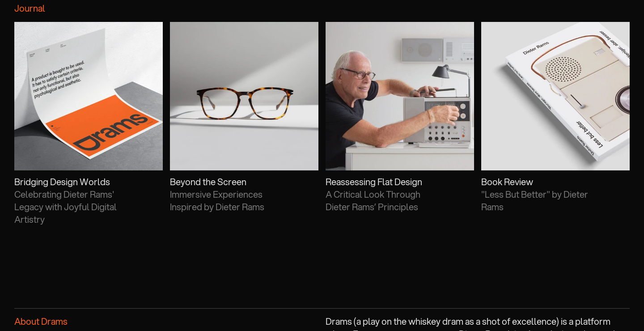This screenshot has height=331, width=644.
Task: Open the 'Less But Better' book cover image
Action: pyautogui.click(x=555, y=96)
